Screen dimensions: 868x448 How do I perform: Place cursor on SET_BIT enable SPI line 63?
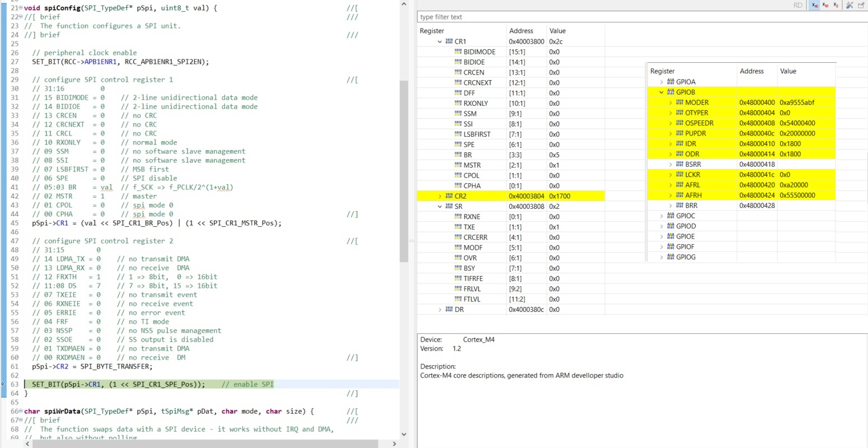pos(212,384)
